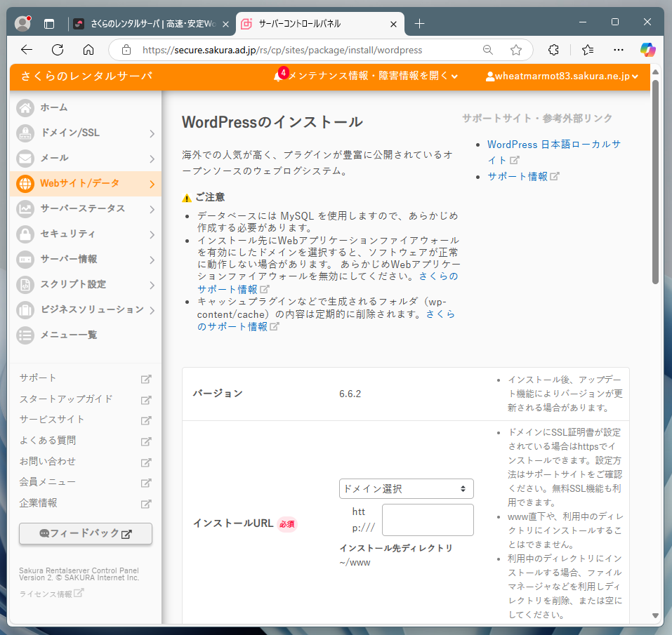Open the browser extensions puzzle icon

coord(553,50)
